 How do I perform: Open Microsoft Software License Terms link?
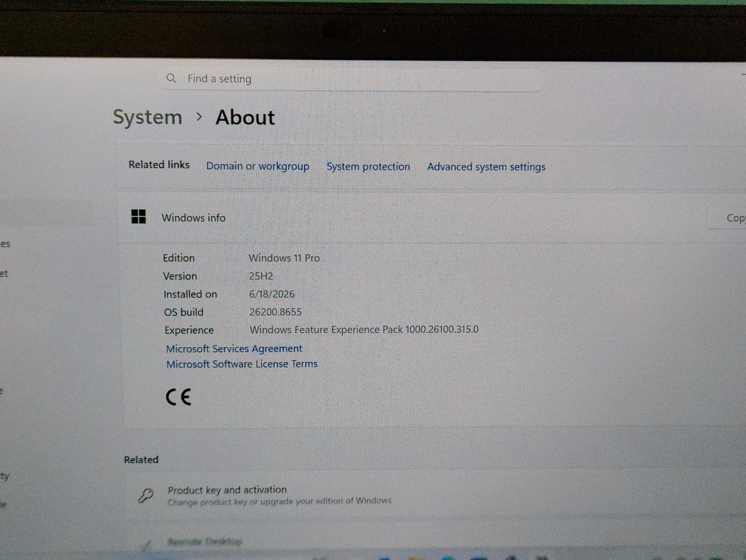pyautogui.click(x=242, y=364)
